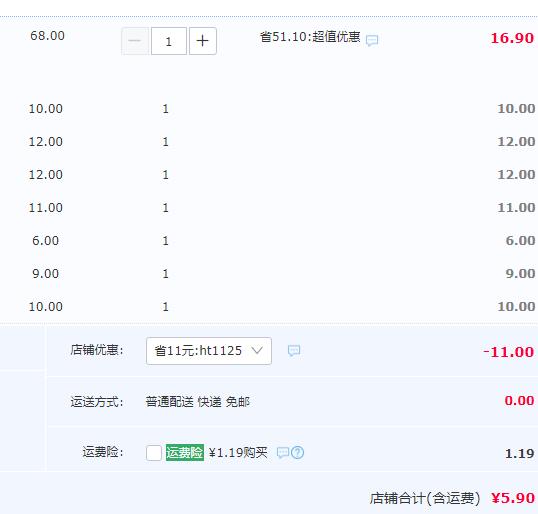
Task: Click comment bubble icon next to store discount dropdown
Action: [294, 350]
